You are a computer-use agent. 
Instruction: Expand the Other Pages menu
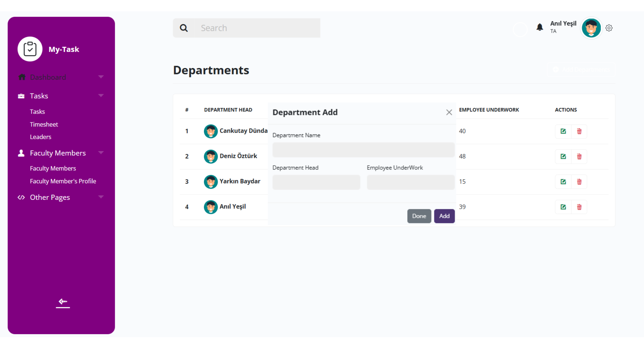pos(101,197)
